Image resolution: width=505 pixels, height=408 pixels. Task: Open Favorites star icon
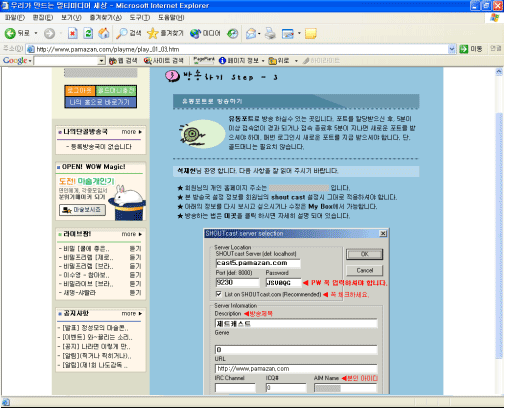[x=152, y=33]
